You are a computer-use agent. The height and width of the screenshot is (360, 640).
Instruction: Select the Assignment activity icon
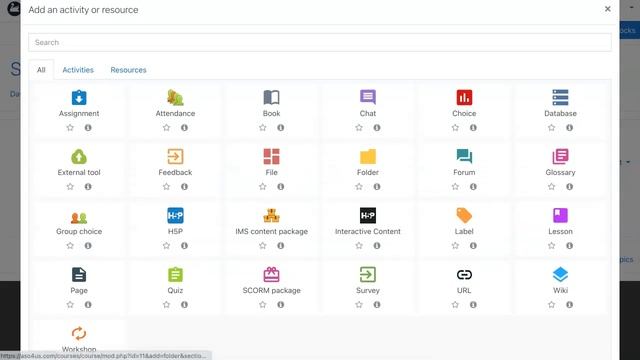click(79, 98)
